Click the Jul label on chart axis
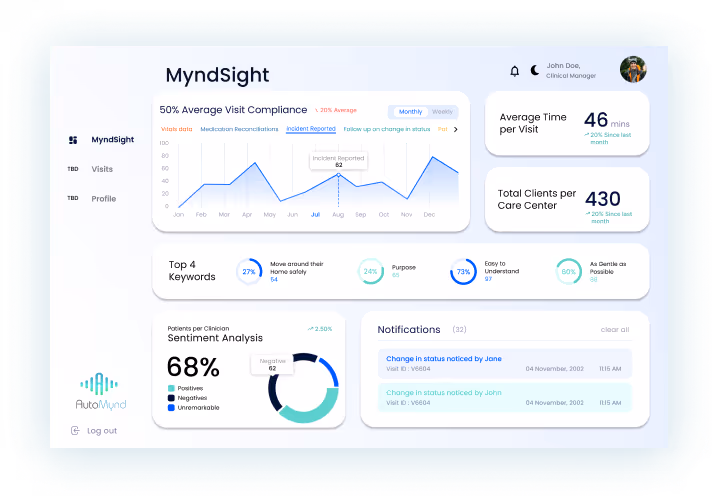718x502 pixels. pos(315,214)
